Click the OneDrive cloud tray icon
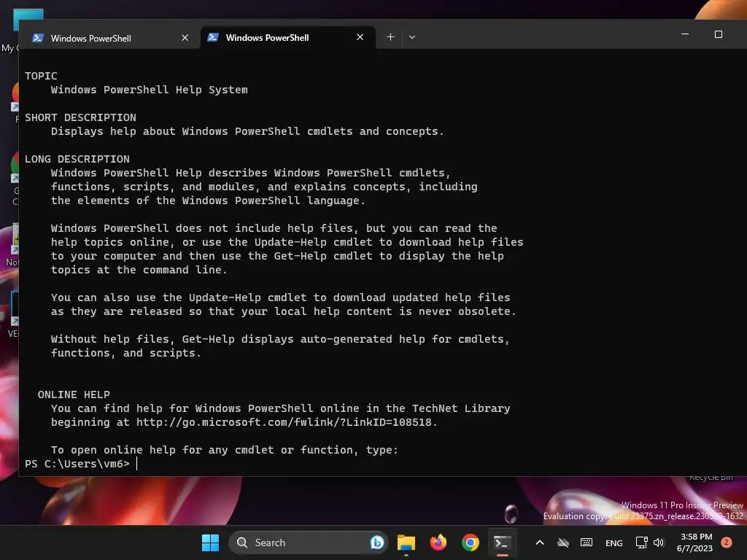Image resolution: width=747 pixels, height=560 pixels. pos(563,542)
